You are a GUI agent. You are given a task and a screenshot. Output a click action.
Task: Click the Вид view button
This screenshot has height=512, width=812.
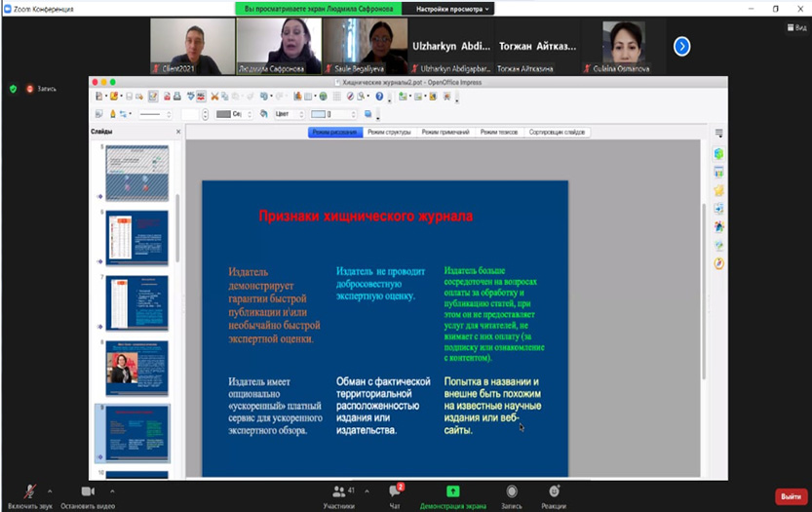pos(797,28)
